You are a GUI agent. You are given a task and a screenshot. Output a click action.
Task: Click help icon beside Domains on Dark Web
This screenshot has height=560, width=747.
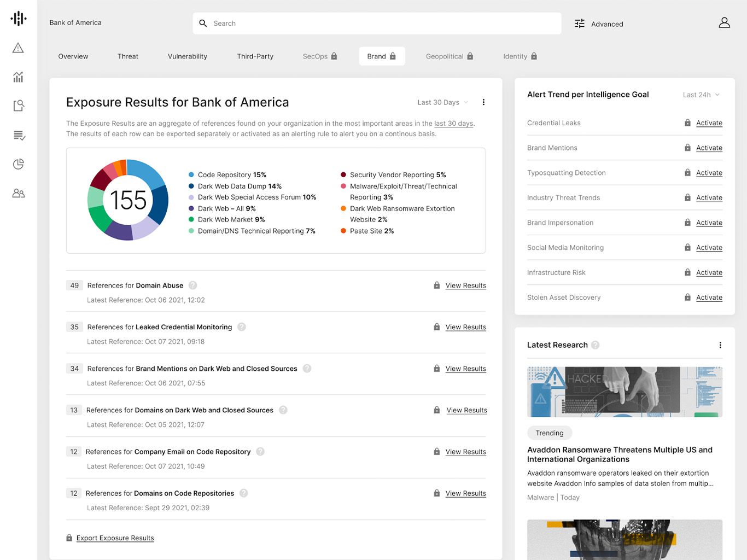283,410
